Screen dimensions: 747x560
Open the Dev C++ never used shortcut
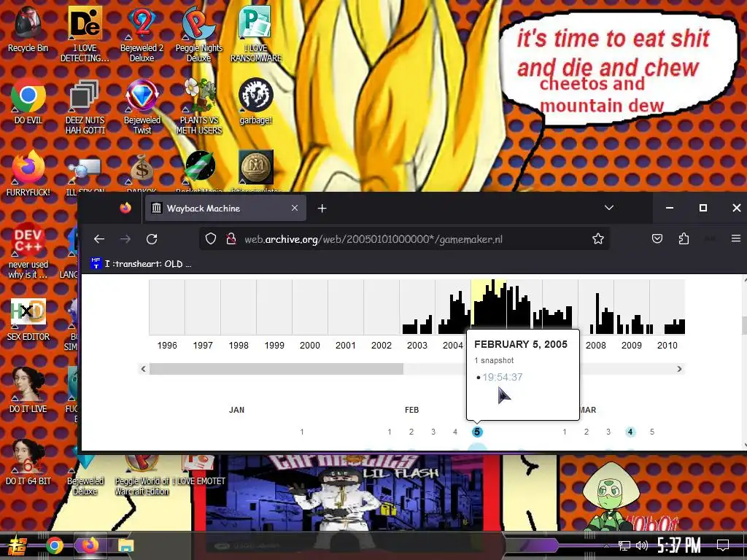tap(28, 250)
